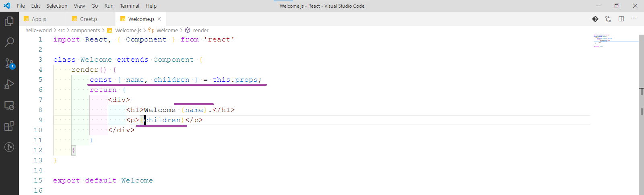Image resolution: width=644 pixels, height=195 pixels.
Task: Click the 'react' string literal
Action: 219,39
